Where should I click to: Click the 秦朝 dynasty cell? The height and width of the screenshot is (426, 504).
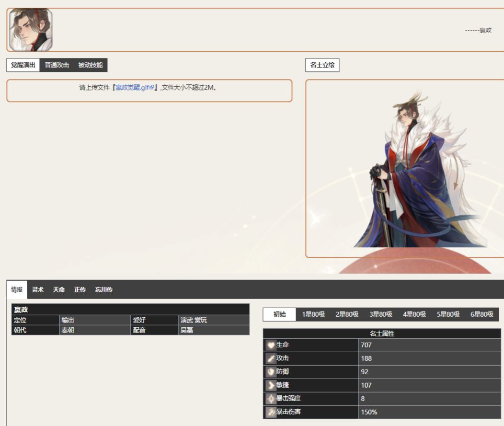click(x=95, y=330)
